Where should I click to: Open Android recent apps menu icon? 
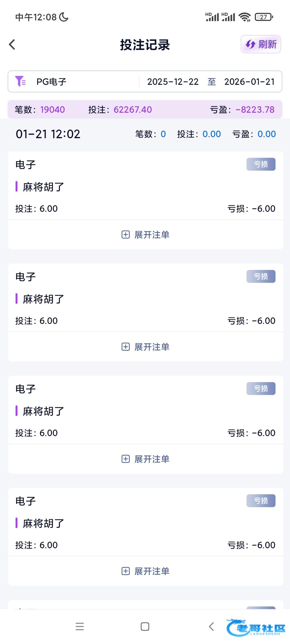[x=80, y=627]
